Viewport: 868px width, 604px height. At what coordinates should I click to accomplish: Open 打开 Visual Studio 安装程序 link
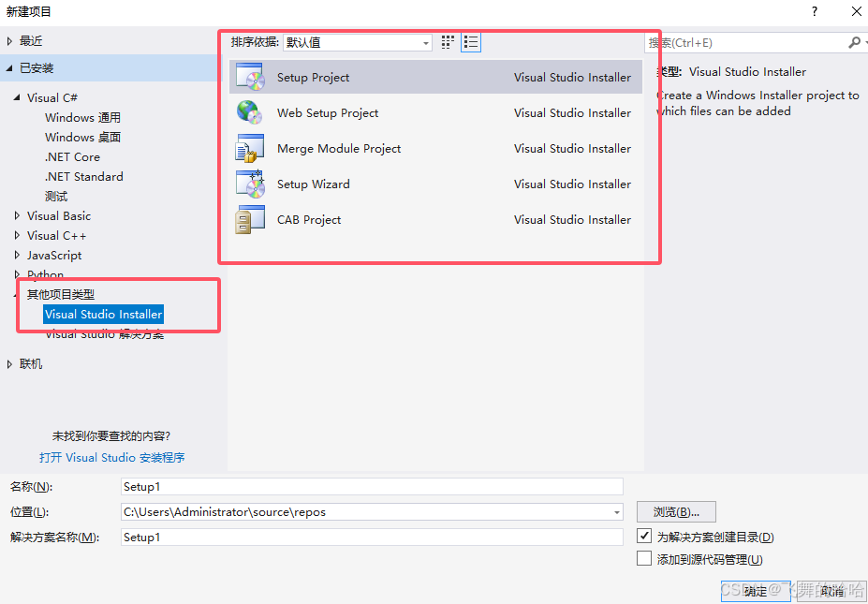click(x=111, y=457)
